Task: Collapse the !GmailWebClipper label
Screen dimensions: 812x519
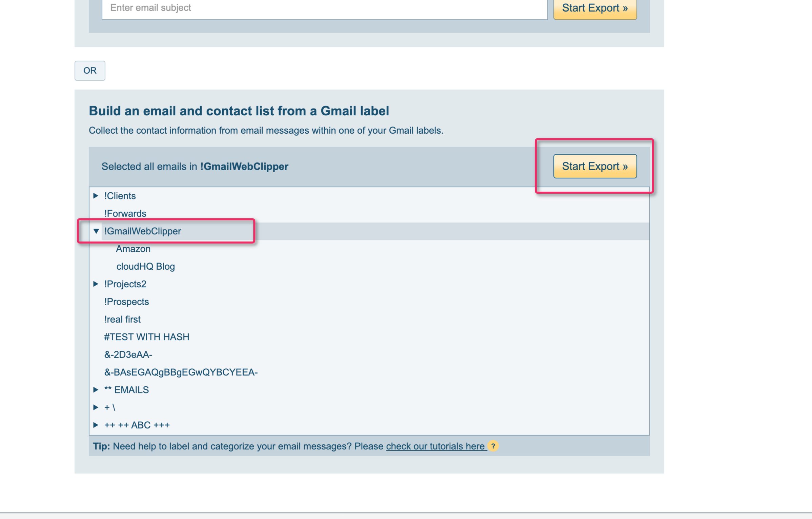Action: click(x=96, y=231)
